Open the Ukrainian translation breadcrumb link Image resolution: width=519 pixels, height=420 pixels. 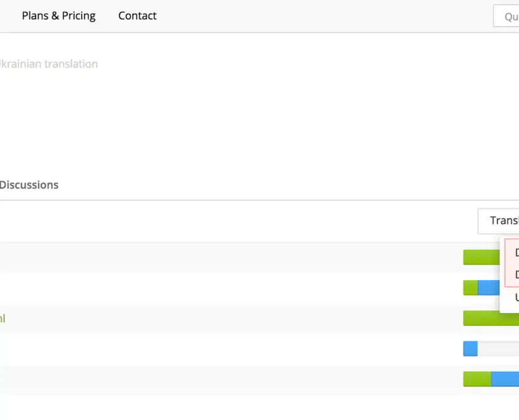click(48, 64)
